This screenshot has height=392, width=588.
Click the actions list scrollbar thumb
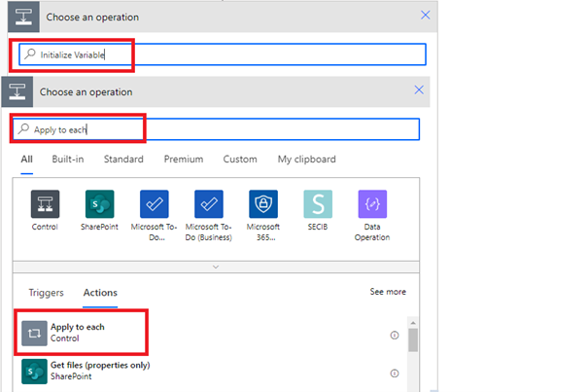click(413, 340)
